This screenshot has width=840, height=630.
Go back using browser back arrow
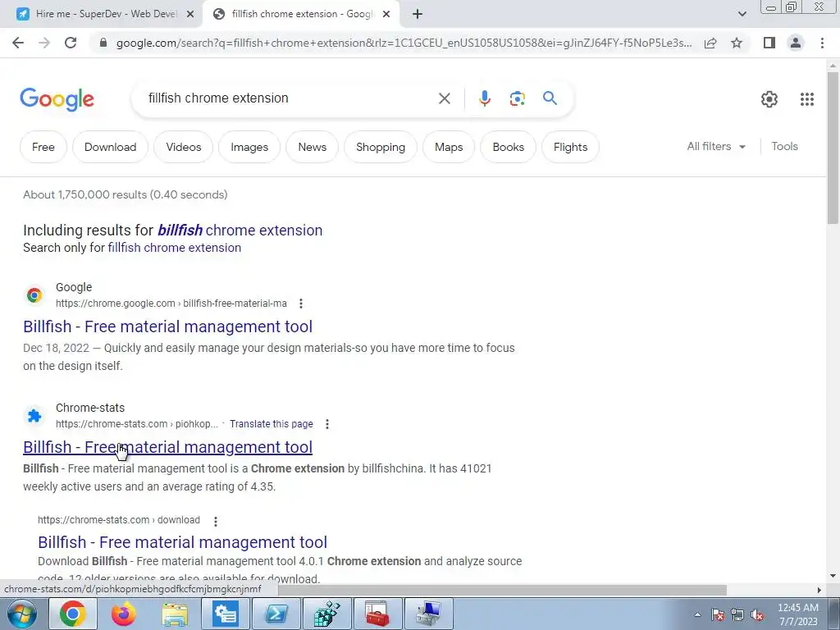pyautogui.click(x=18, y=43)
